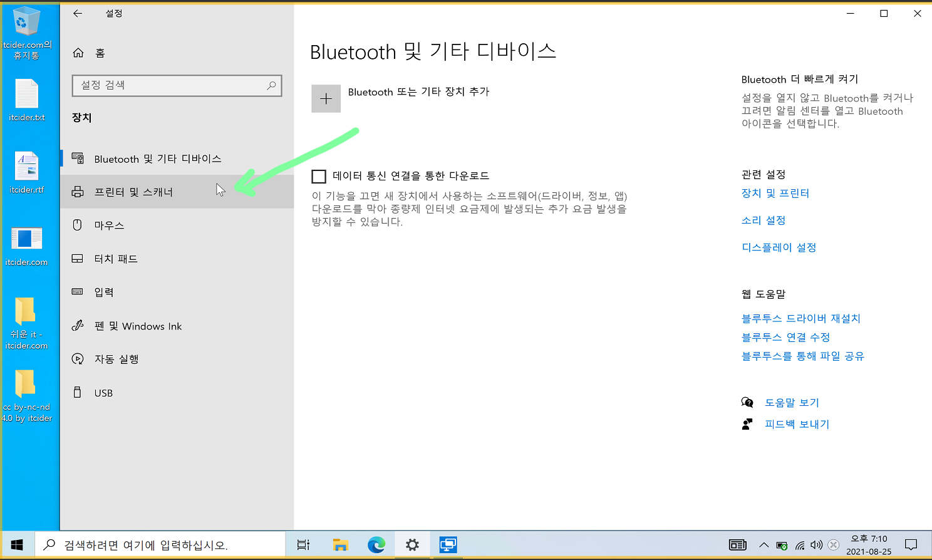932x560 pixels.
Task: Open the 장치 및 프린터 link
Action: pyautogui.click(x=775, y=194)
